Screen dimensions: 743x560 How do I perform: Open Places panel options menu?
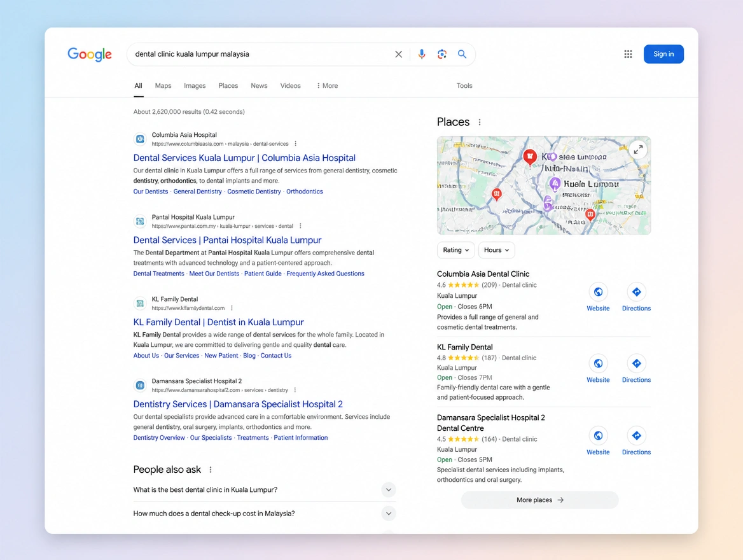click(x=480, y=122)
